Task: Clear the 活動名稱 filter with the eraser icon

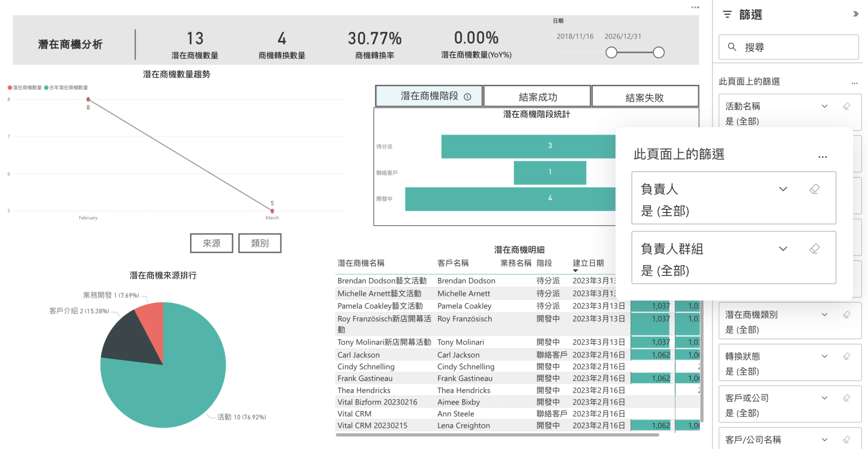Action: 847,106
